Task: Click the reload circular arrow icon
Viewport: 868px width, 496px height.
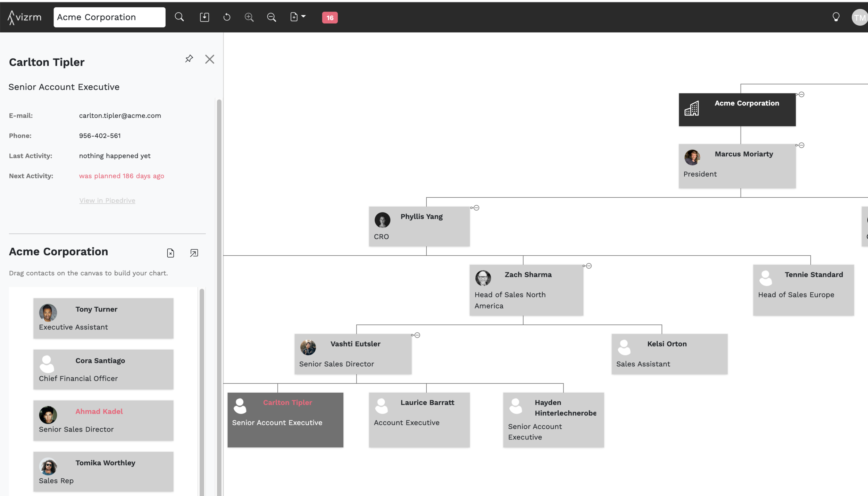Action: tap(227, 17)
